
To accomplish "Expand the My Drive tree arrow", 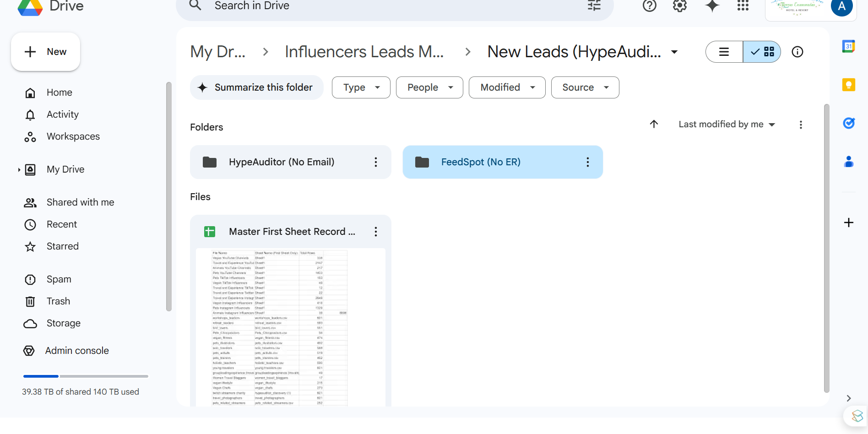I will click(x=19, y=170).
